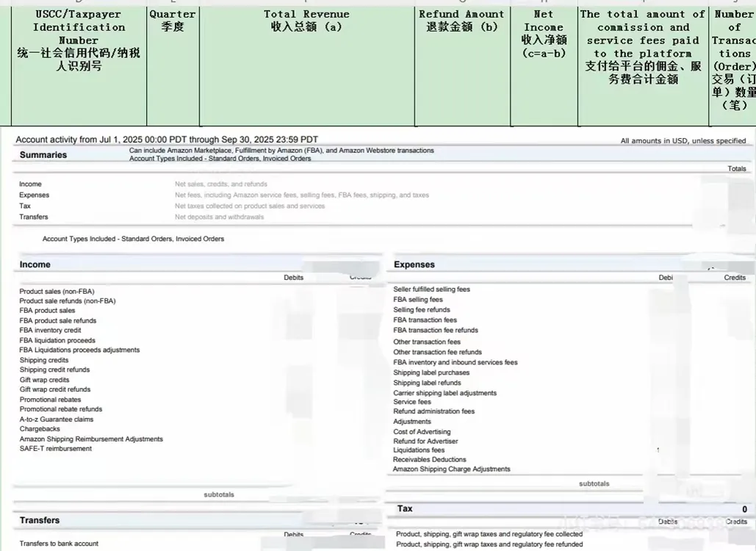Screen dimensions: 756x551
Task: Select Other transaction fees row
Action: 427,342
